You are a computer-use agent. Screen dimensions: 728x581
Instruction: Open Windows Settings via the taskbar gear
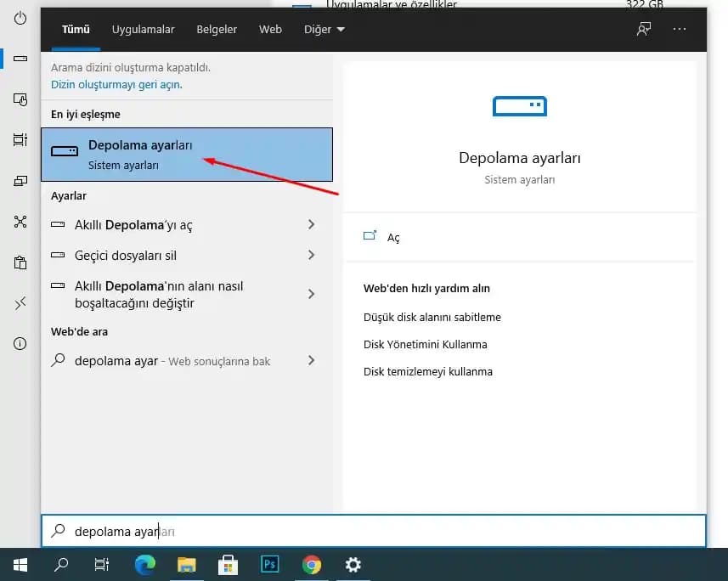[x=353, y=563]
